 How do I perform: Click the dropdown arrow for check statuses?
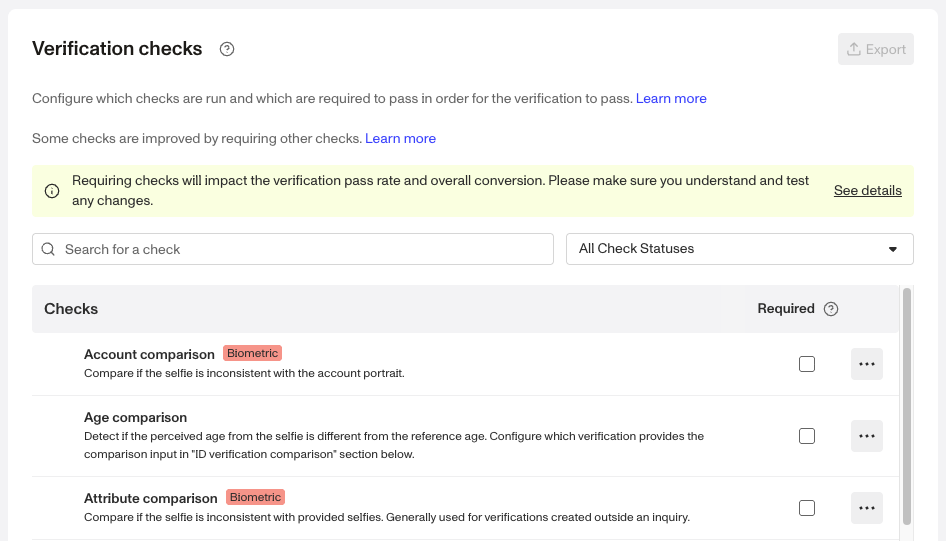[893, 249]
